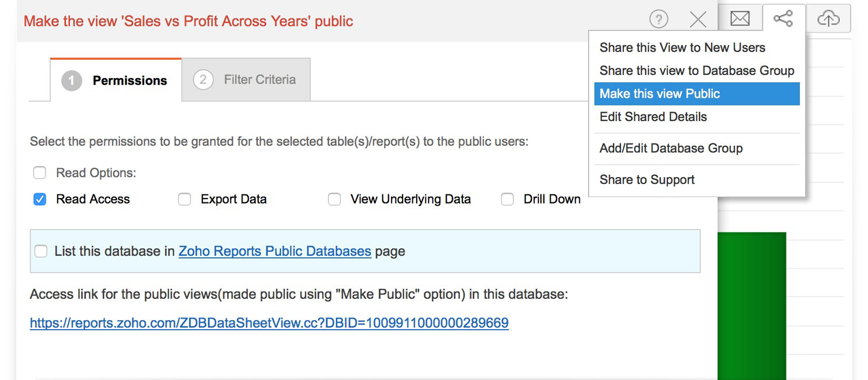The width and height of the screenshot is (868, 380).
Task: Choose Share this View to New Users
Action: point(682,48)
